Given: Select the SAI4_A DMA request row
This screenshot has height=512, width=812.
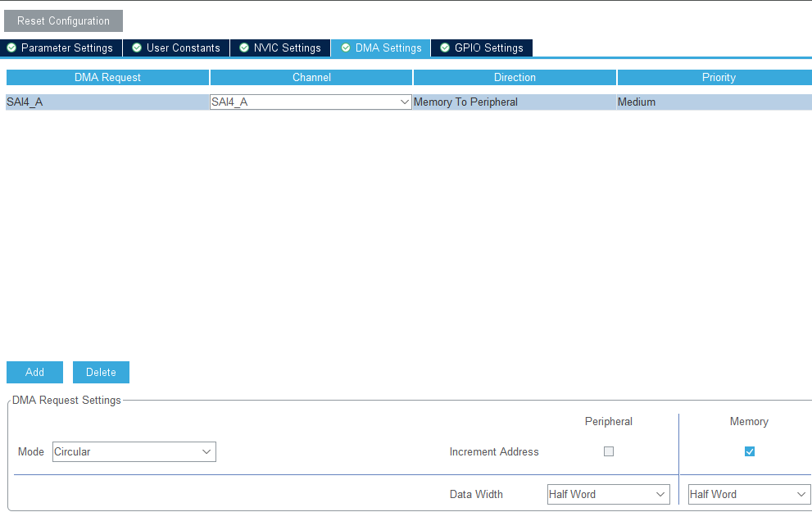Looking at the screenshot, I should pyautogui.click(x=107, y=102).
